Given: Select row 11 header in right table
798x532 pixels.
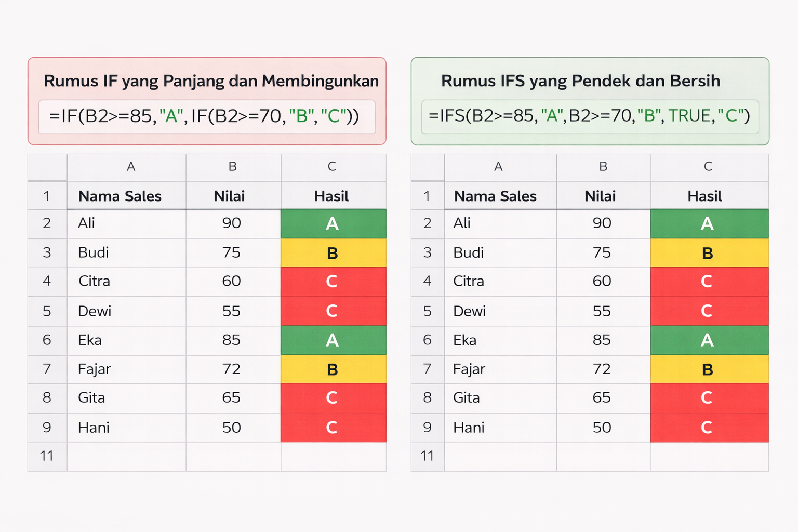Looking at the screenshot, I should tap(428, 457).
